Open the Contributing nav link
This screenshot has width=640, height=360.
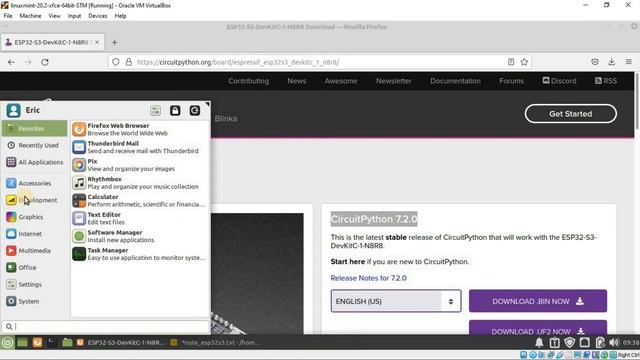coord(249,81)
